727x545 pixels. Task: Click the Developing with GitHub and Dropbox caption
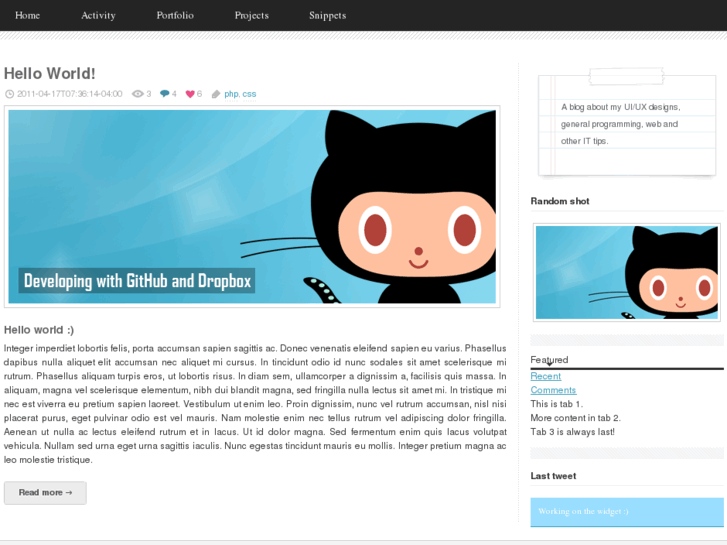[137, 281]
